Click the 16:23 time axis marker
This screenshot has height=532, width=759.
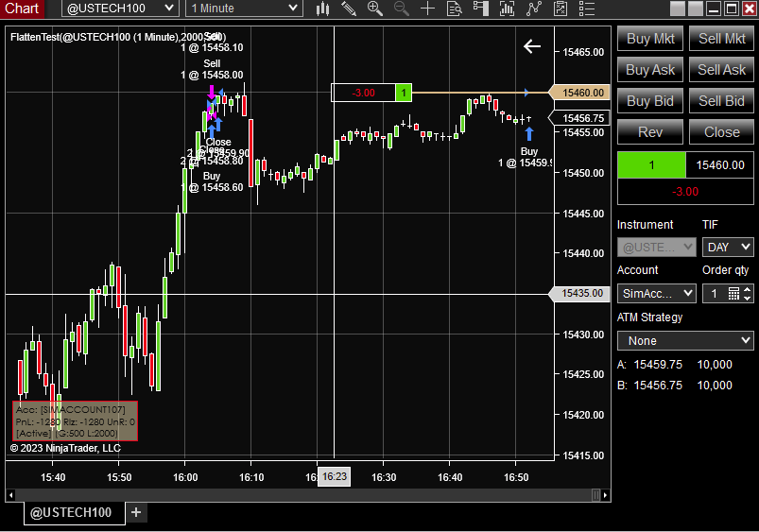tap(334, 477)
